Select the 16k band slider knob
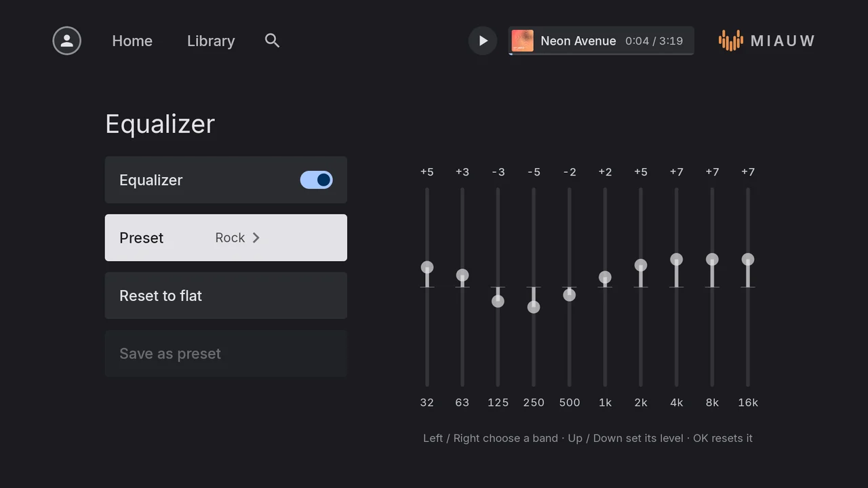Image resolution: width=868 pixels, height=488 pixels. (748, 260)
